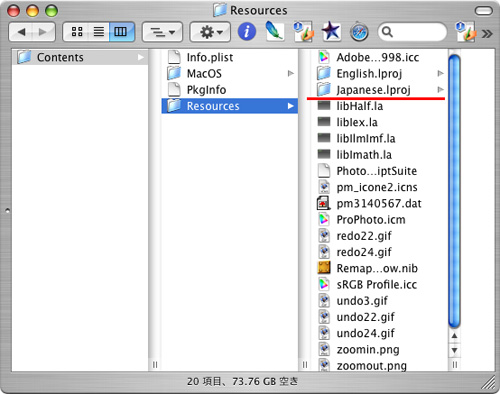Click the script icon left of the star
This screenshot has height=394, width=500.
click(x=303, y=32)
